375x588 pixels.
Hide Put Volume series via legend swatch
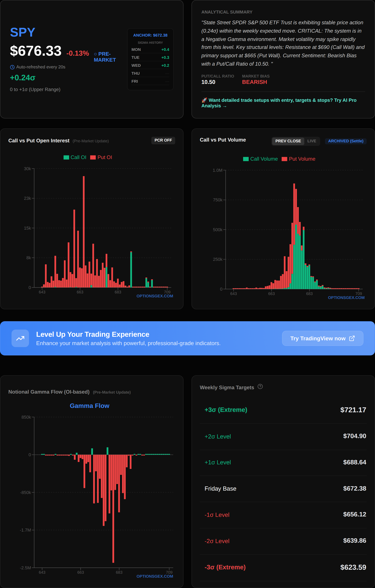click(284, 159)
